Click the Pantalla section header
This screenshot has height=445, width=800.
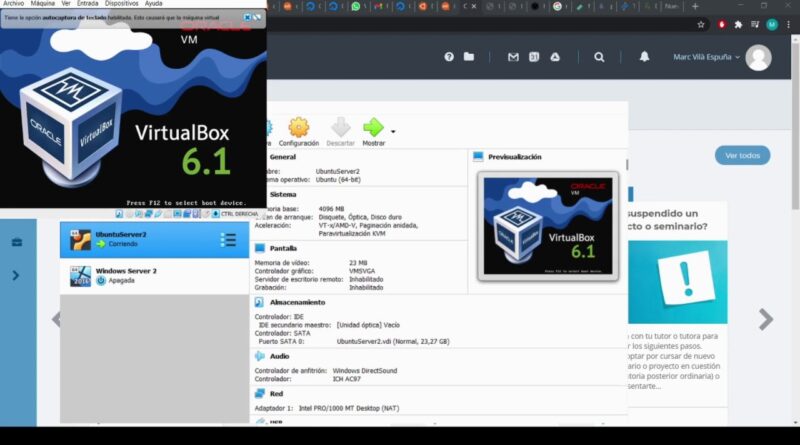(x=283, y=249)
